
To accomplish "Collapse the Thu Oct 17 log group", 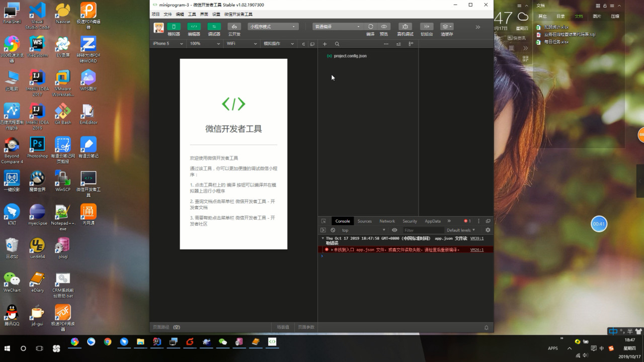I will coord(323,238).
